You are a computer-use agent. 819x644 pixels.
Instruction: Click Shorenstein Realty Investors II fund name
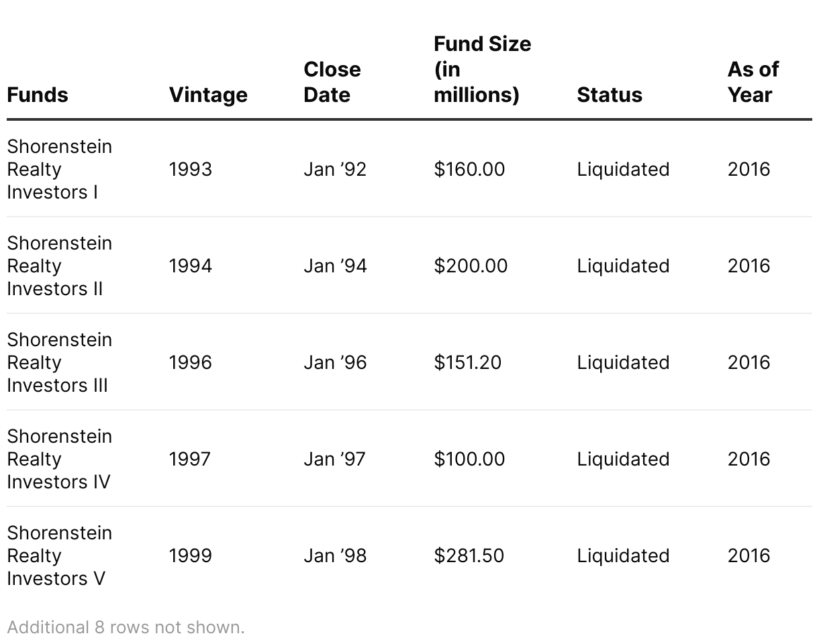coord(59,266)
